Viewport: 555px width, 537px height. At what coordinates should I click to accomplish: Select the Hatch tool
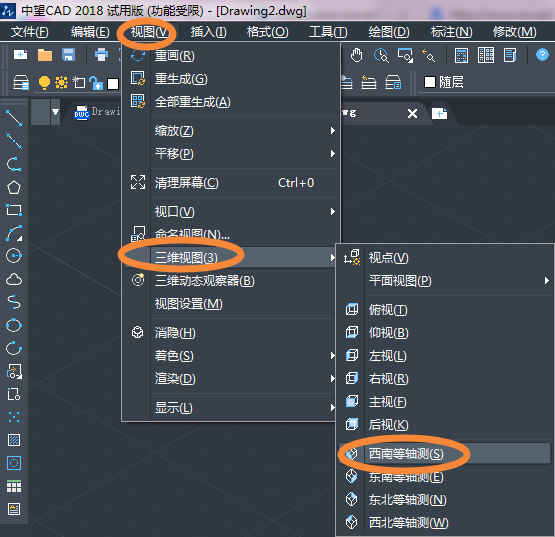tap(14, 440)
